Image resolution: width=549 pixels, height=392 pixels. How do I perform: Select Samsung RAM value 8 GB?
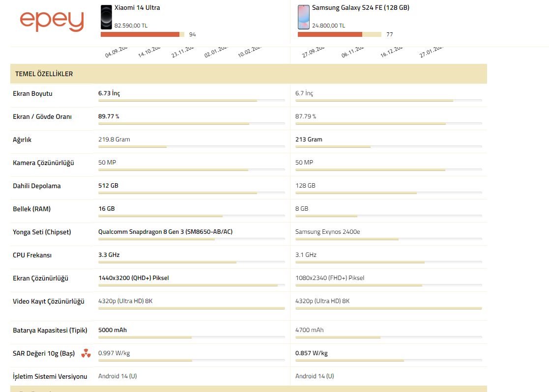pos(302,209)
